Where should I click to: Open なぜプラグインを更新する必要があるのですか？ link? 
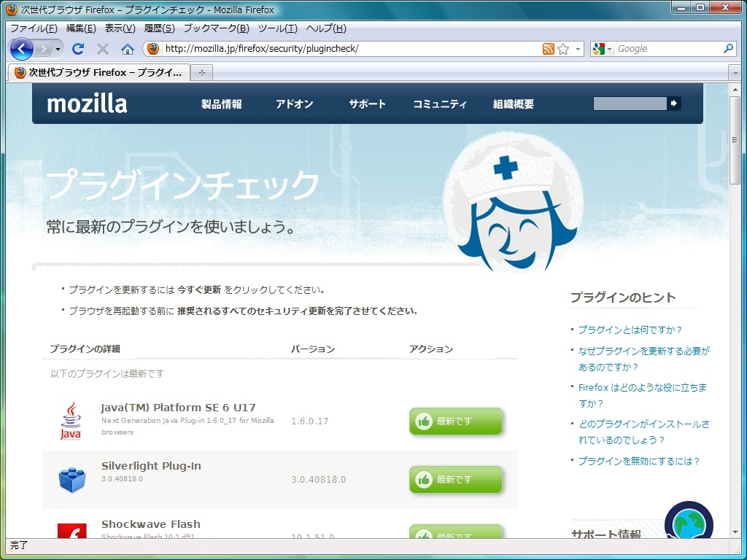[643, 359]
